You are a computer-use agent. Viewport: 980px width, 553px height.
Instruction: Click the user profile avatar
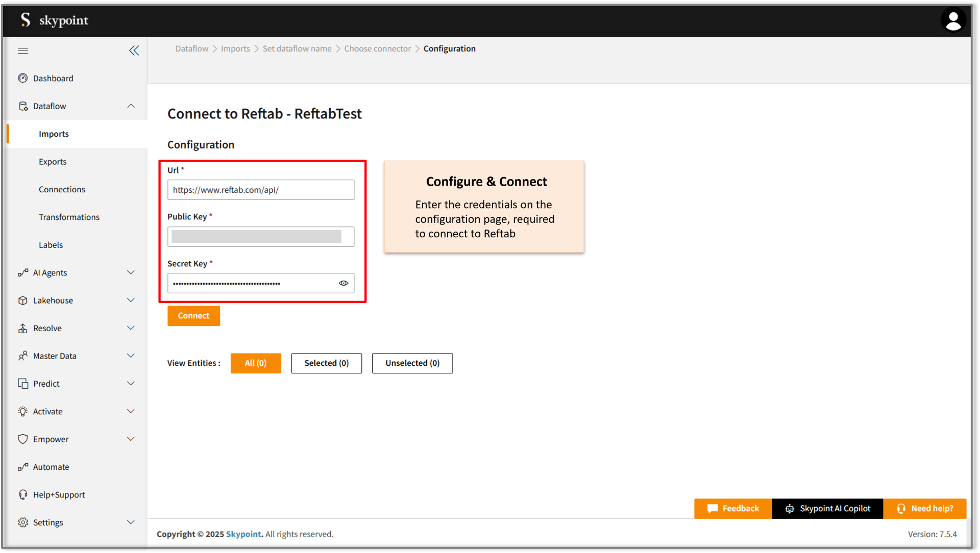(x=953, y=20)
